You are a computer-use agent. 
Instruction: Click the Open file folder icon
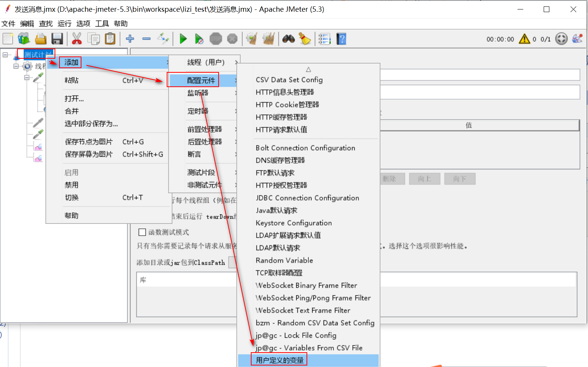click(41, 39)
